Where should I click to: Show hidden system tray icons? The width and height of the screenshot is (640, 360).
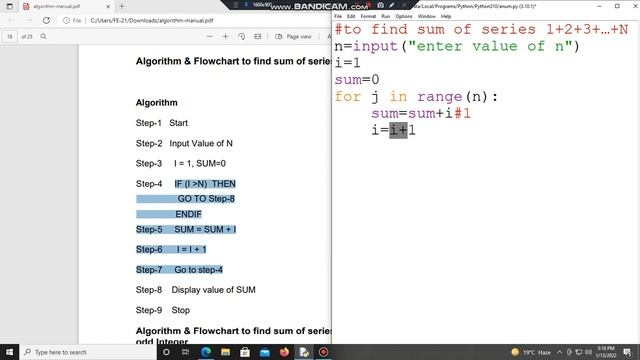click(559, 352)
